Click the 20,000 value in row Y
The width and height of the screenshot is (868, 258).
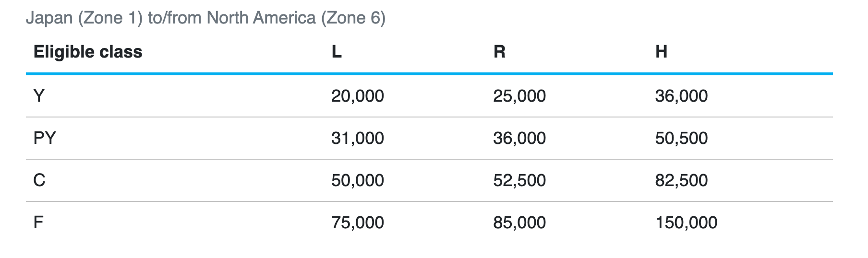tap(357, 96)
